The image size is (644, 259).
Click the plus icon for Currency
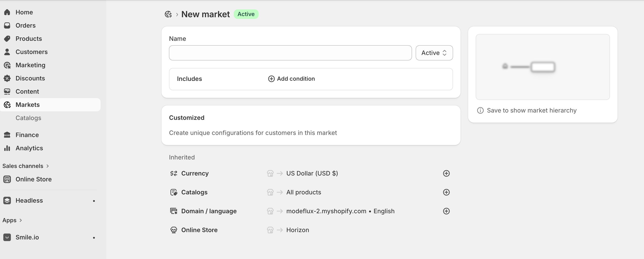click(446, 173)
